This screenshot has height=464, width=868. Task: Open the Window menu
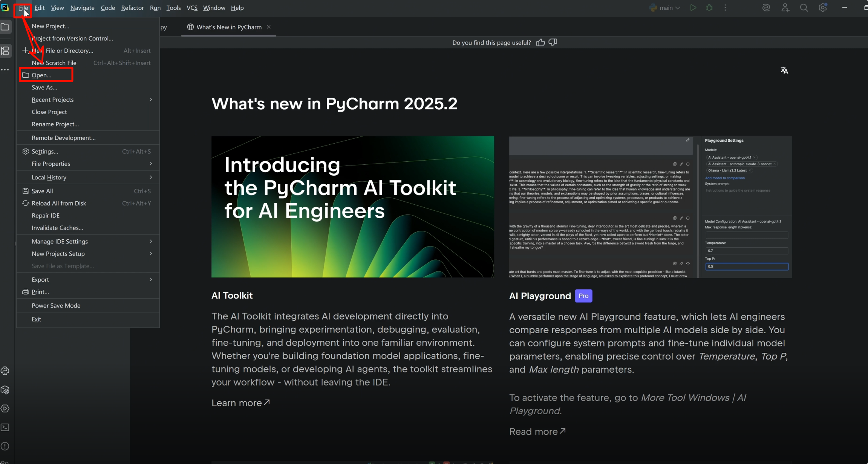click(214, 8)
